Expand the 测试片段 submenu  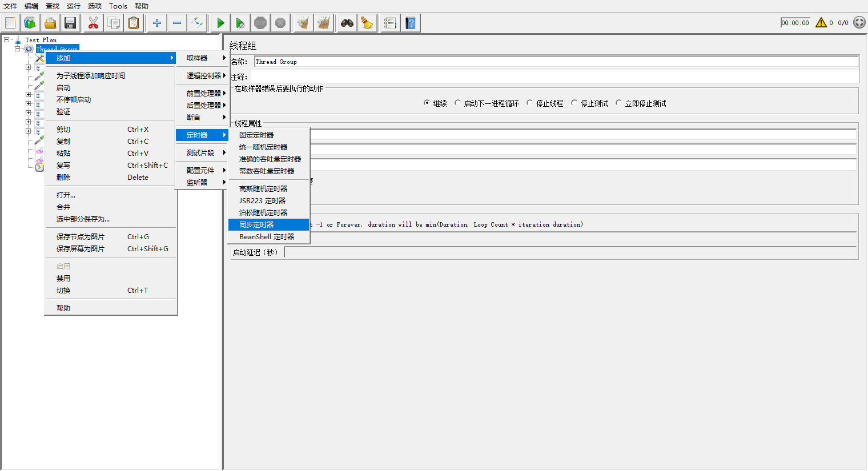click(202, 152)
